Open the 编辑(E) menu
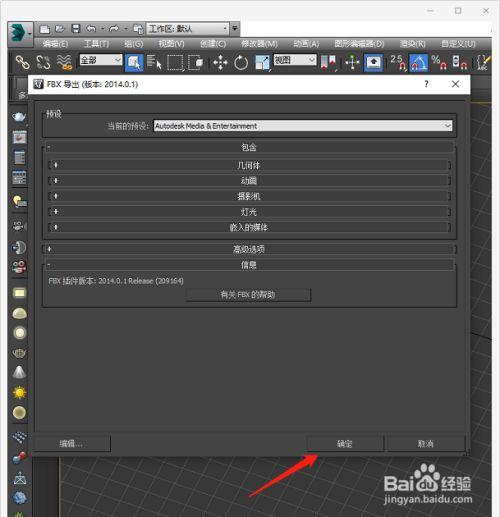Image resolution: width=500 pixels, height=517 pixels. (x=55, y=44)
